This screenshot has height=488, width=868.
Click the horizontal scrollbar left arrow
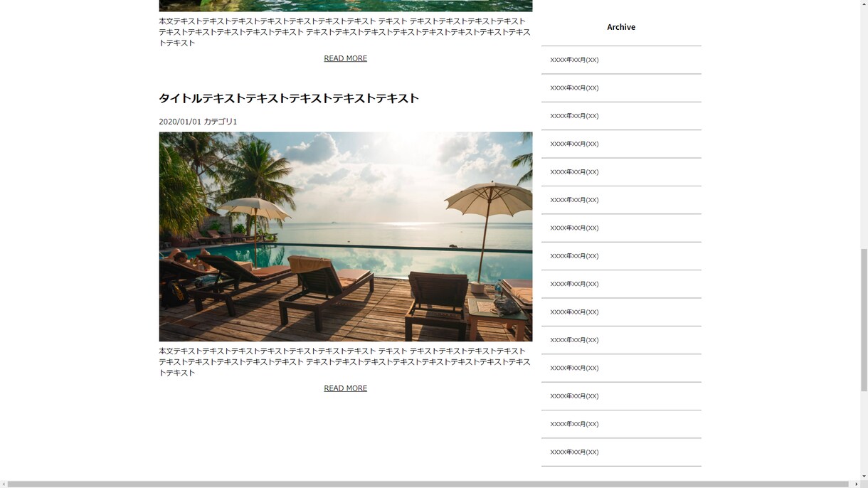pyautogui.click(x=4, y=484)
